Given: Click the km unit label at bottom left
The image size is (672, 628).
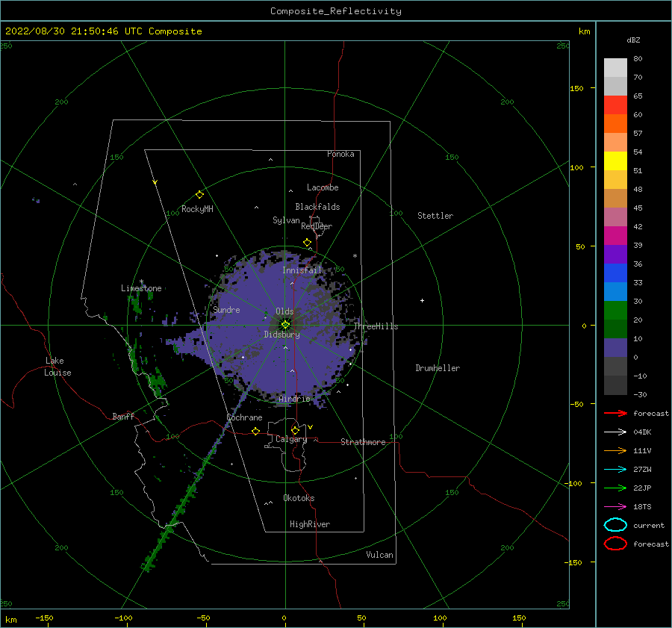Looking at the screenshot, I should tap(10, 620).
